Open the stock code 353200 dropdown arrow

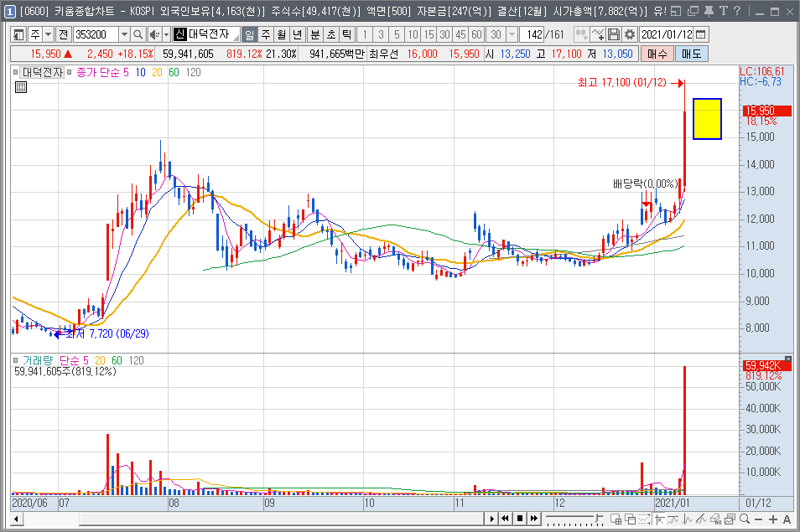124,34
